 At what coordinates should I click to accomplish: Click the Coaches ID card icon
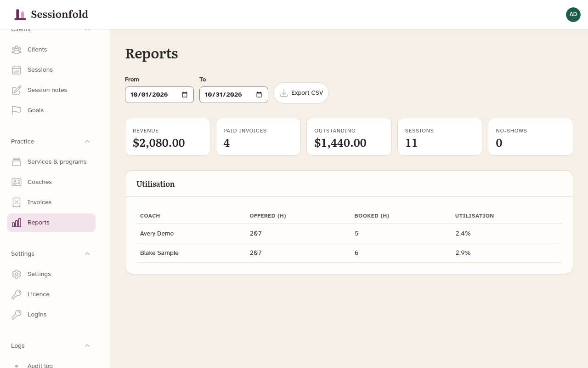[x=17, y=182]
